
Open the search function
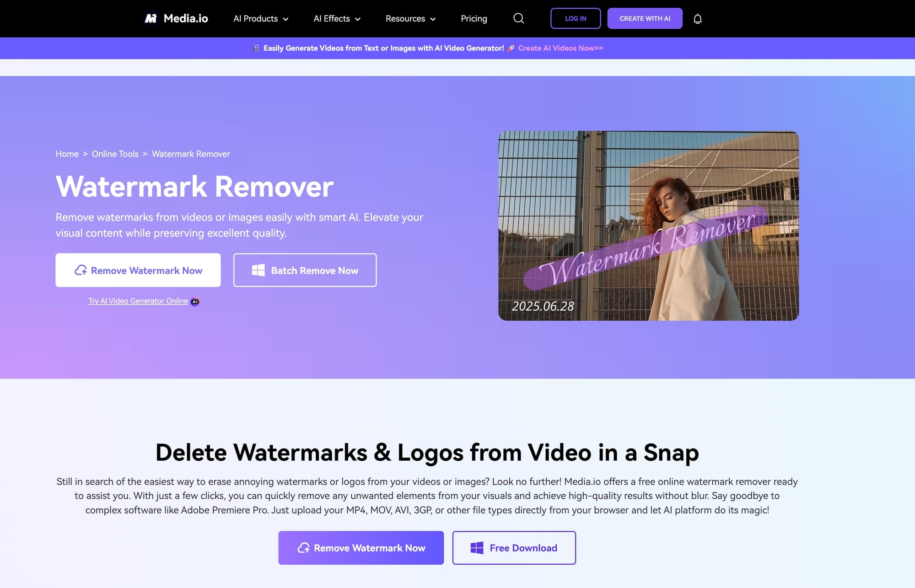pos(518,18)
